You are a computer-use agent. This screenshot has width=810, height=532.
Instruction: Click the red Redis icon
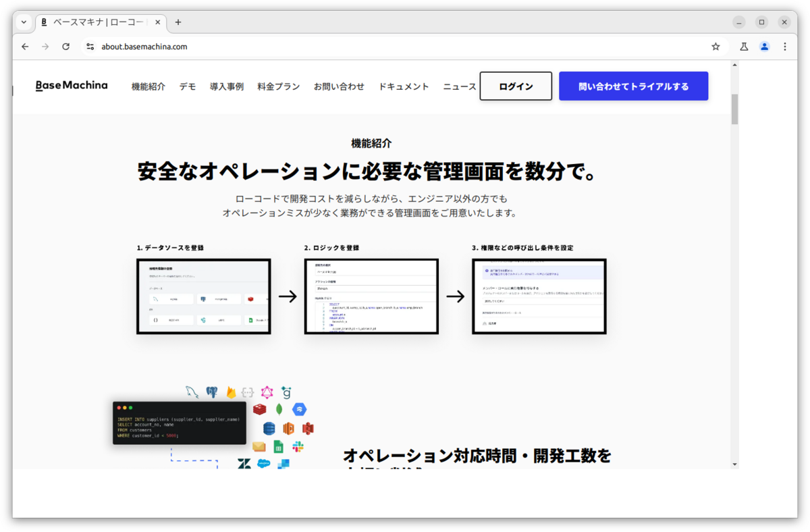coord(260,408)
